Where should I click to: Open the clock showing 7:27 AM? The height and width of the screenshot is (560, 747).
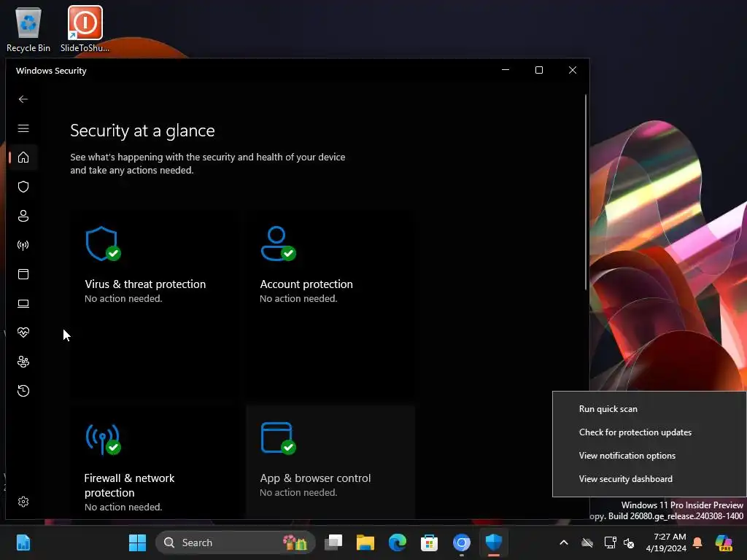point(665,542)
